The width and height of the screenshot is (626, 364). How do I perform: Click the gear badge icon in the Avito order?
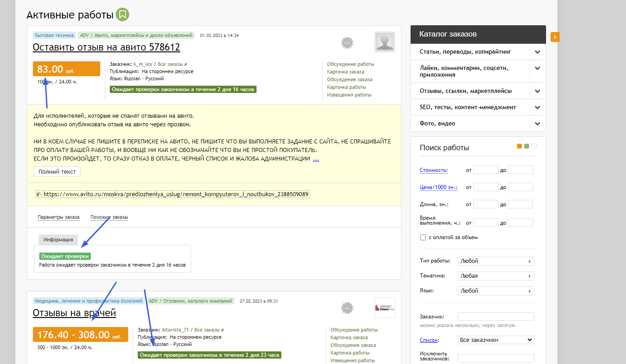[x=346, y=43]
